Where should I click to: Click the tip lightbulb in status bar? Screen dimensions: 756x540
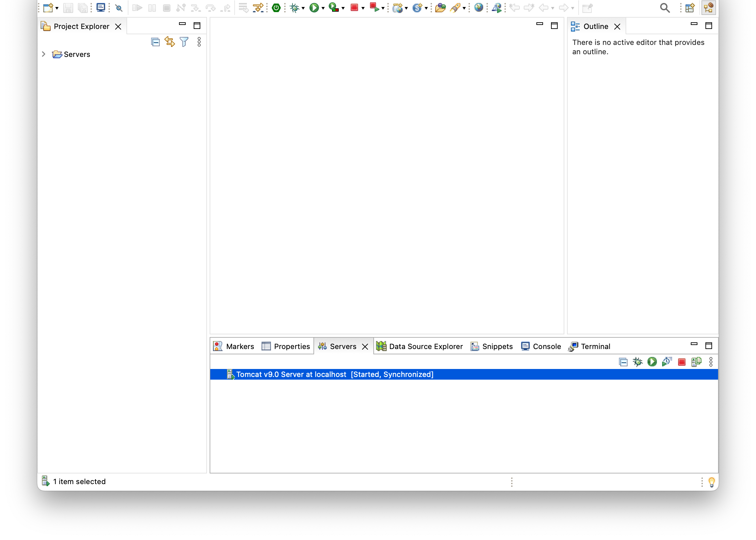(711, 482)
